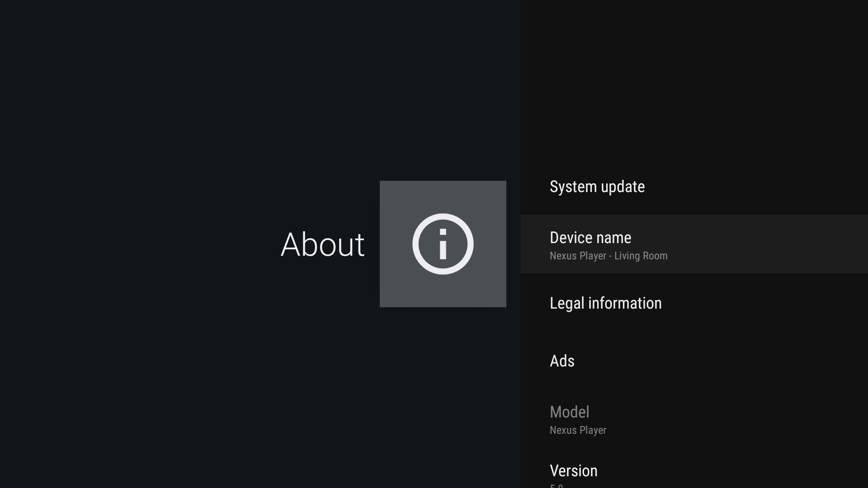This screenshot has height=488, width=868.
Task: Click the grayed-out Model label
Action: click(569, 412)
